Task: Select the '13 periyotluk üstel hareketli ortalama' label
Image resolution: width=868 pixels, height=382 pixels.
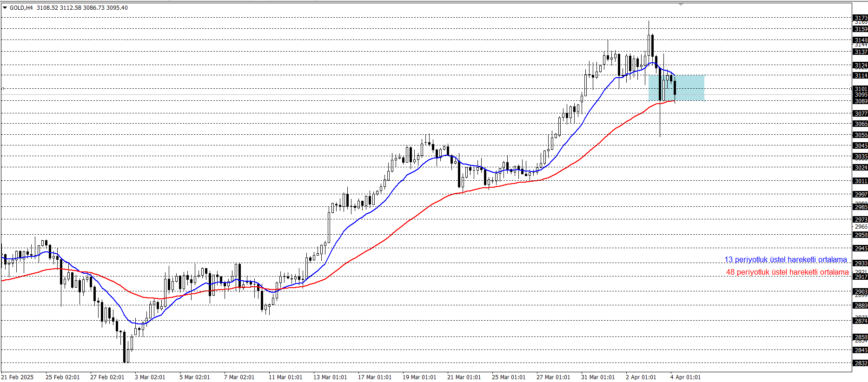Action: (786, 260)
